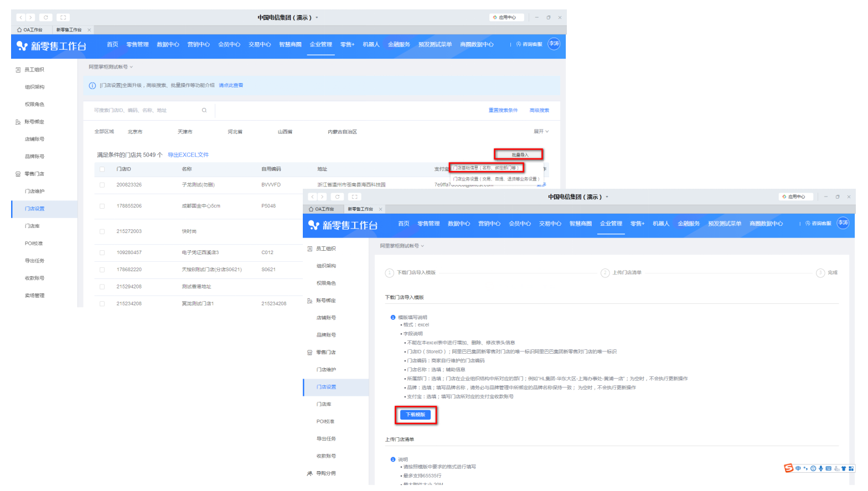
Task: Open 企业管理 in the store list window navigation
Action: click(321, 44)
